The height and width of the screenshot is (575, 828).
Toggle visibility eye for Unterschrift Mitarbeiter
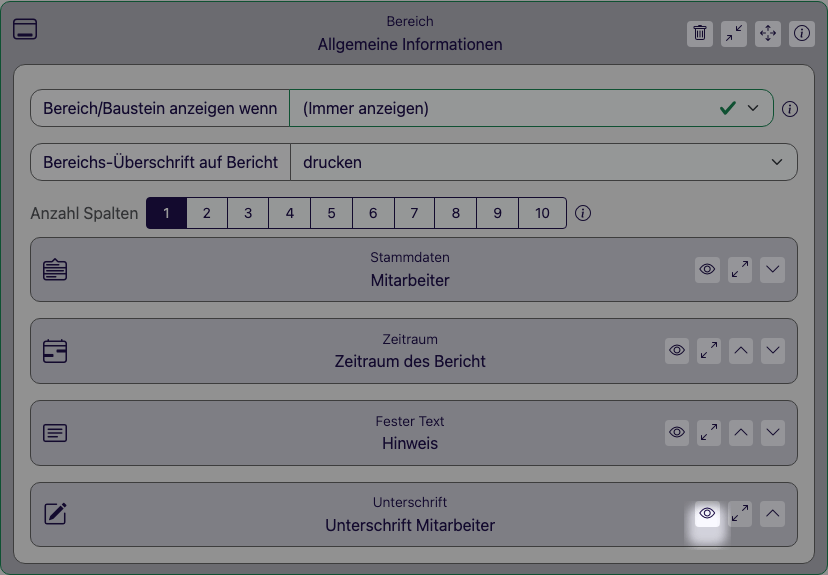pos(707,514)
